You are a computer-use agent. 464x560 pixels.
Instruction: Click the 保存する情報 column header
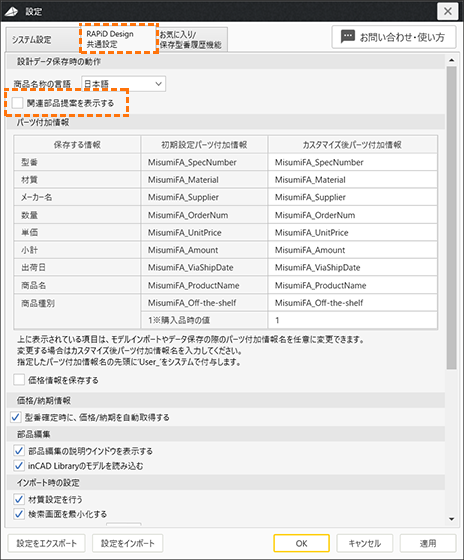(77, 145)
